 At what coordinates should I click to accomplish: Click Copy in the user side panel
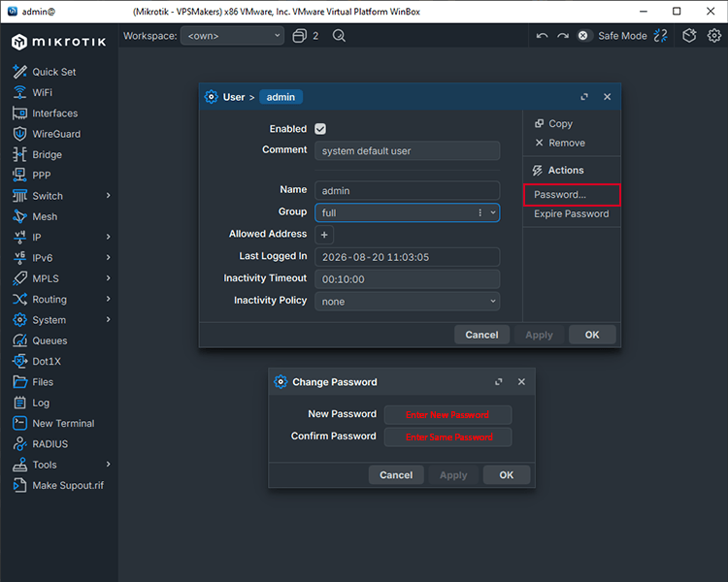pyautogui.click(x=554, y=123)
